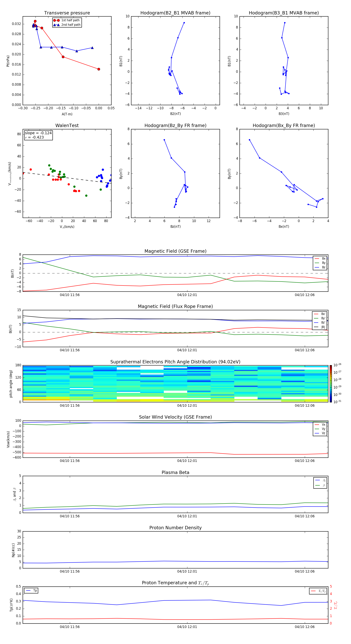Click the '10^-31' colorbar tick label
Screen dimensions: 351x644
pyautogui.click(x=337, y=402)
